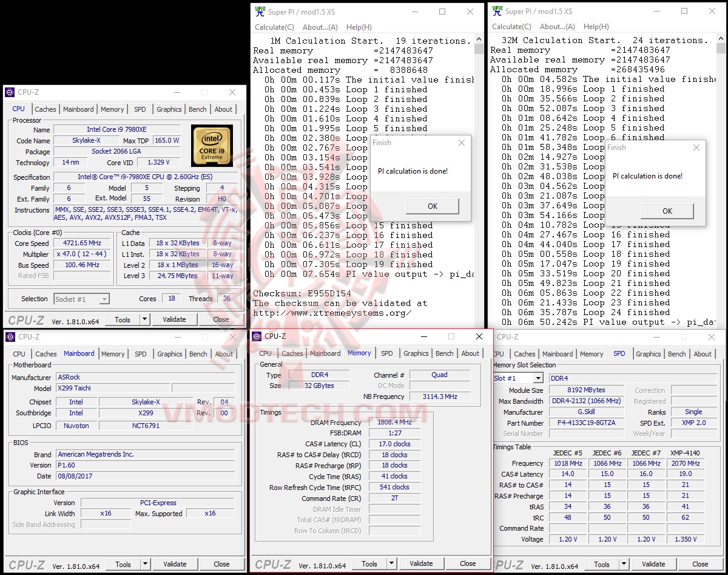Open Tools dropdown arrow in CPU window

point(145,319)
